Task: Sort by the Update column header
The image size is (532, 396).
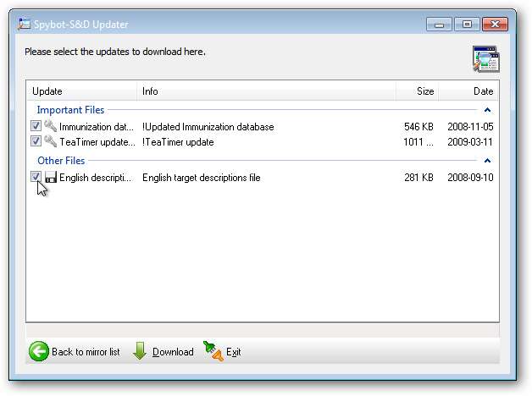Action: (x=82, y=91)
